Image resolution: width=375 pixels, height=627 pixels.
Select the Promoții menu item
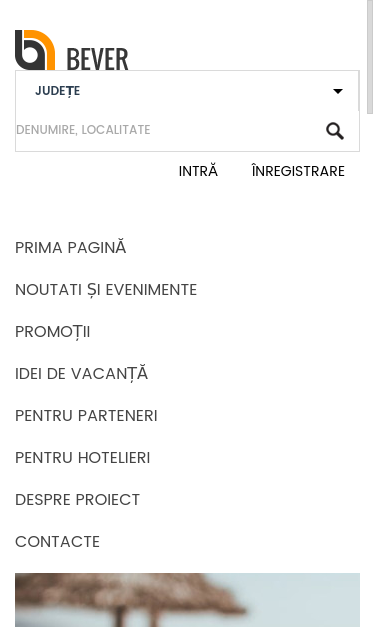[x=53, y=331]
